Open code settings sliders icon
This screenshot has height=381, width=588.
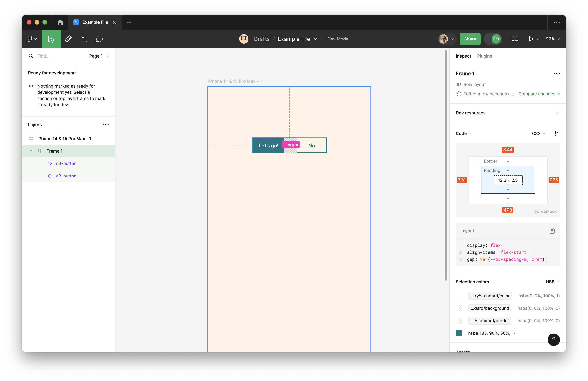point(557,133)
